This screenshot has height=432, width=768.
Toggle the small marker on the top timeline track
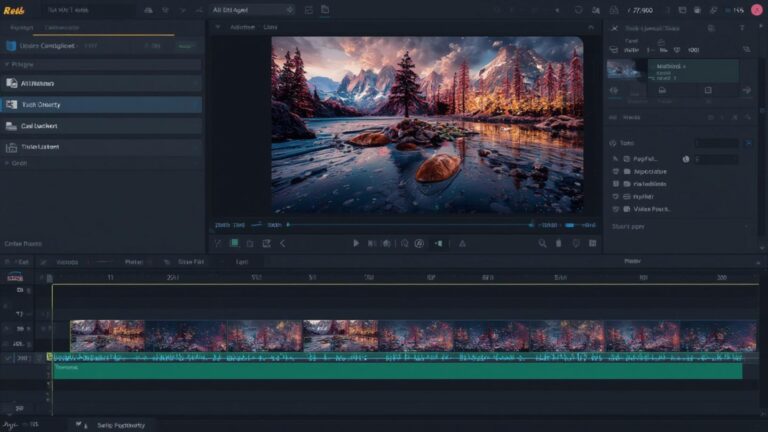28,290
